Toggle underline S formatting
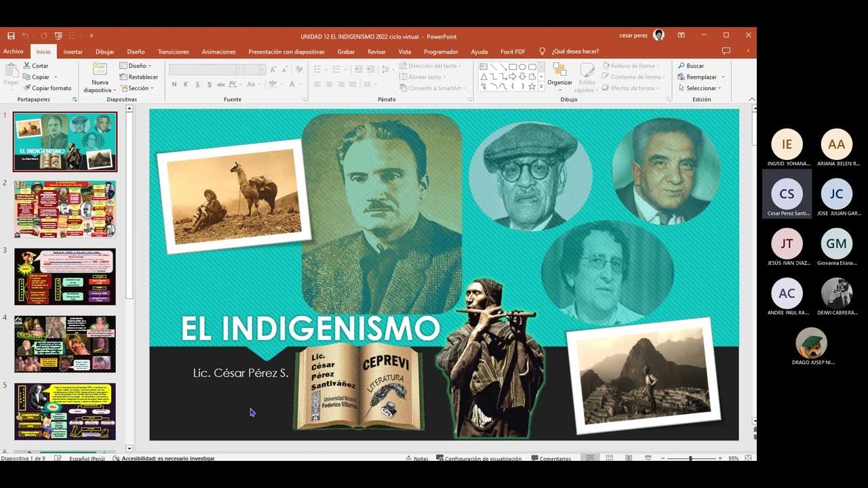868x488 pixels. [x=197, y=85]
